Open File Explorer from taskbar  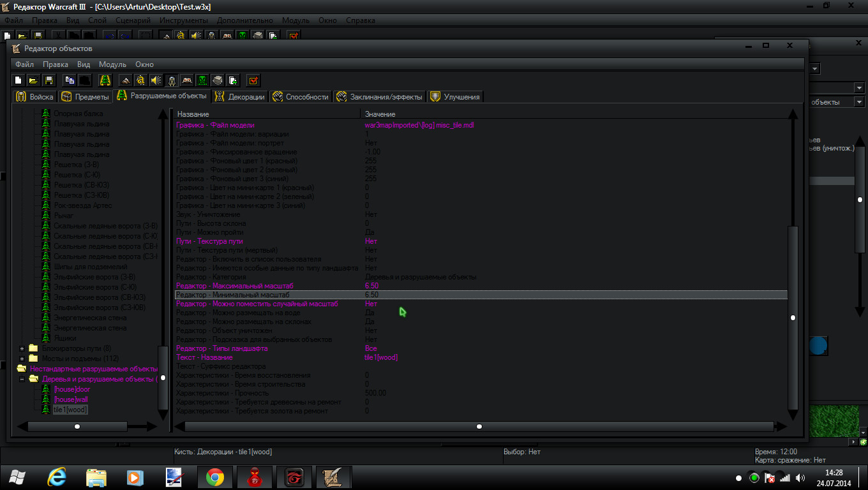tap(97, 477)
